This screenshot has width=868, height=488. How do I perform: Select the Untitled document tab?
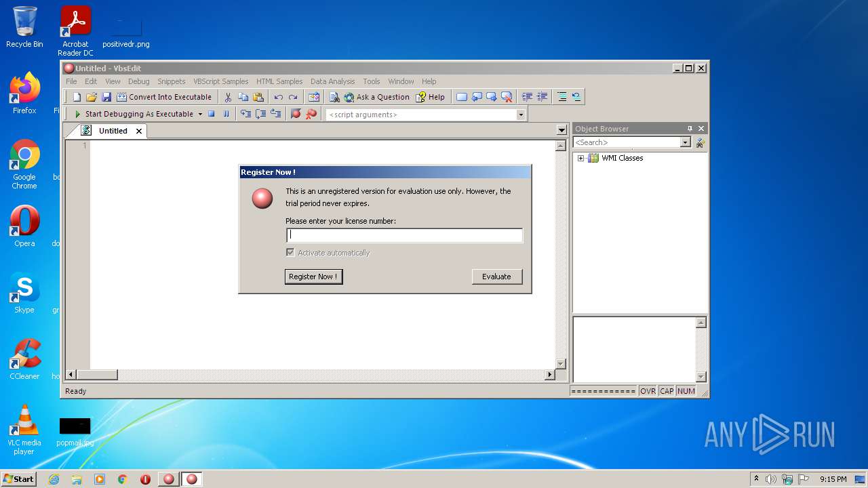(x=113, y=131)
